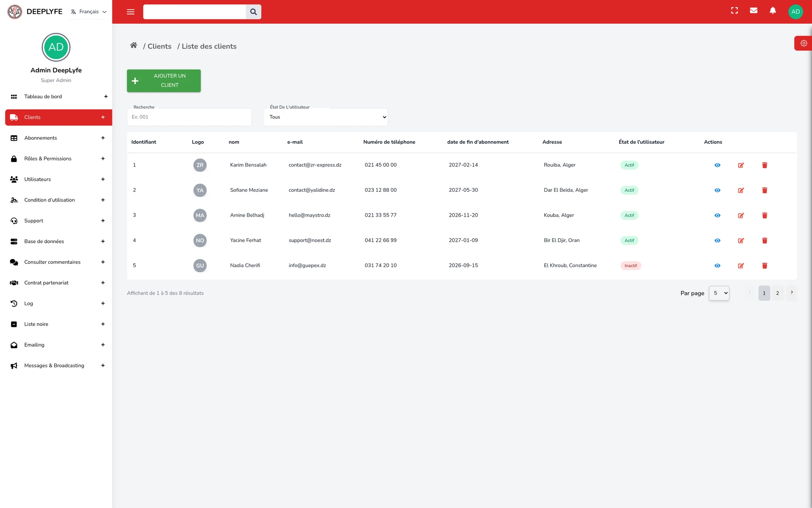Edit Amine Belhadj's record
This screenshot has height=508, width=812.
tap(741, 215)
